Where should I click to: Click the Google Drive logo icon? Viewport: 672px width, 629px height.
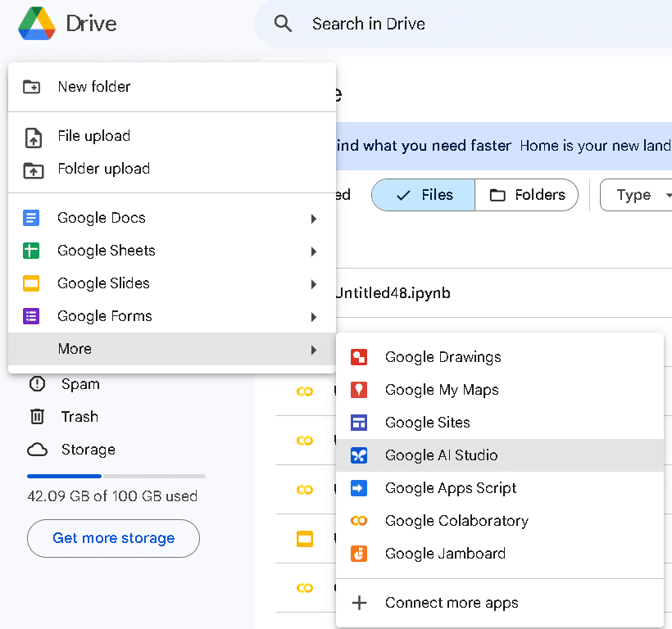coord(36,23)
